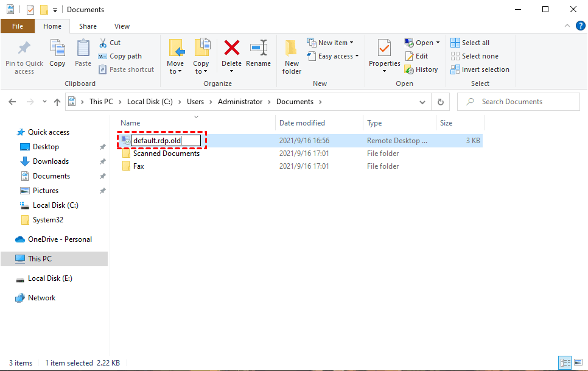This screenshot has width=588, height=371.
Task: Select This PC in navigation pane
Action: click(x=54, y=259)
